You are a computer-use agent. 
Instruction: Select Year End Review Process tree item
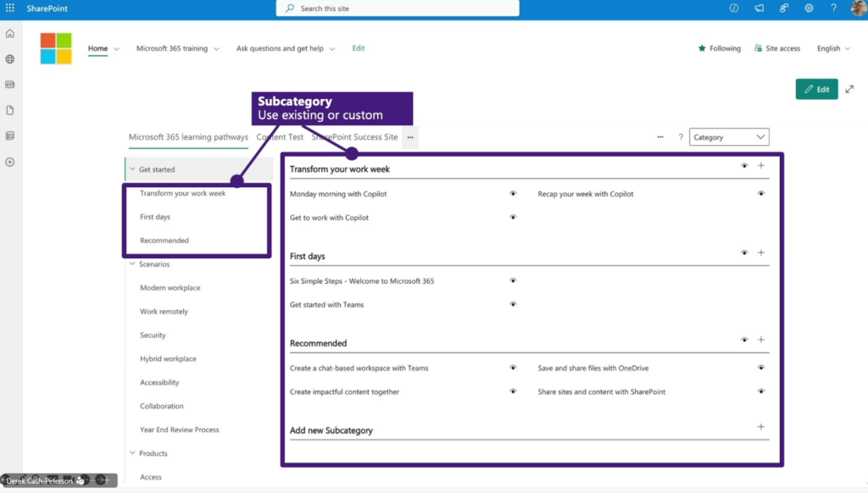click(x=180, y=430)
